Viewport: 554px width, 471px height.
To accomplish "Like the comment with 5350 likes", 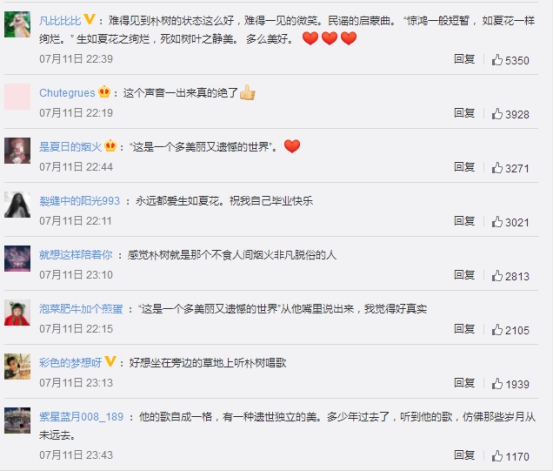I will pyautogui.click(x=497, y=60).
